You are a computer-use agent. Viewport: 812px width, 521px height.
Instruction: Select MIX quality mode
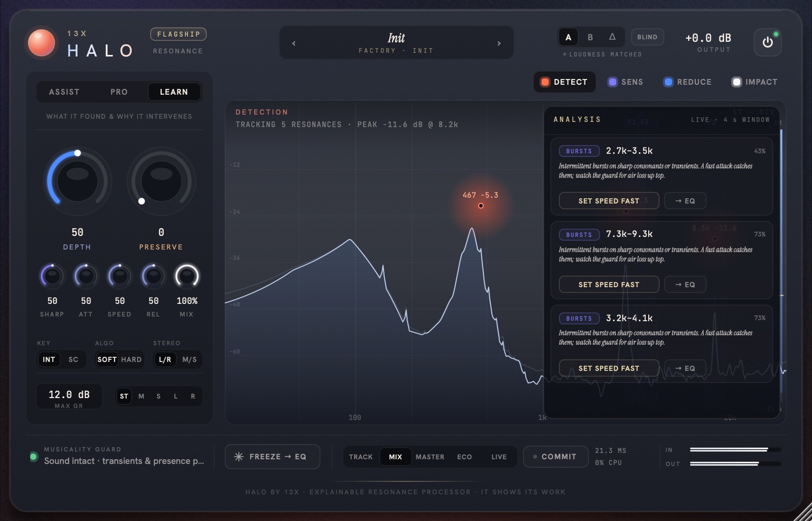coord(396,457)
